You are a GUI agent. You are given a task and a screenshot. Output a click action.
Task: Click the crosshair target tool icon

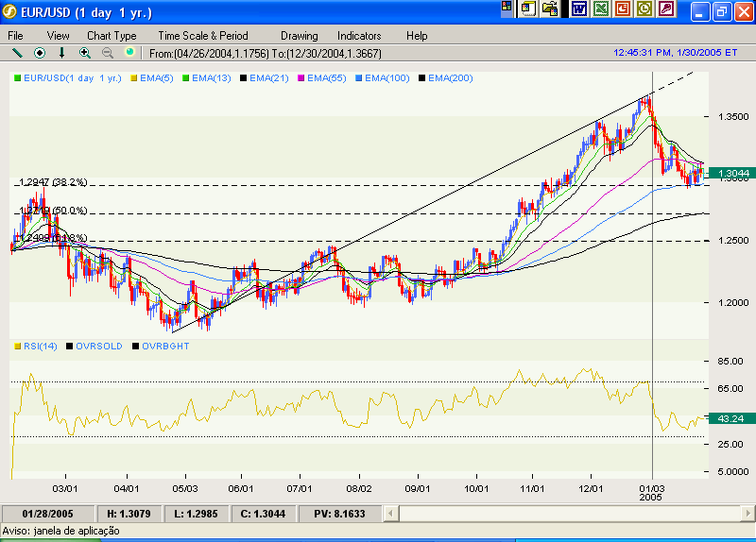coord(40,53)
